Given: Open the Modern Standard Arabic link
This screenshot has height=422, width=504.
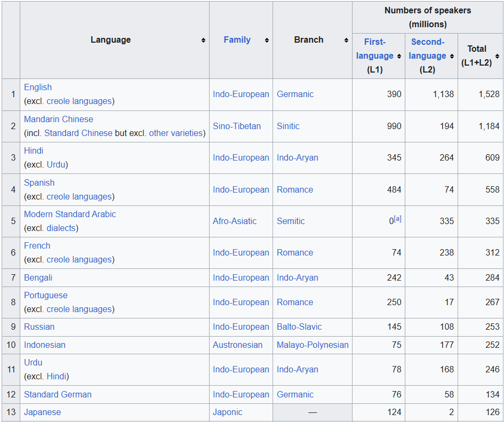Looking at the screenshot, I should pos(70,214).
